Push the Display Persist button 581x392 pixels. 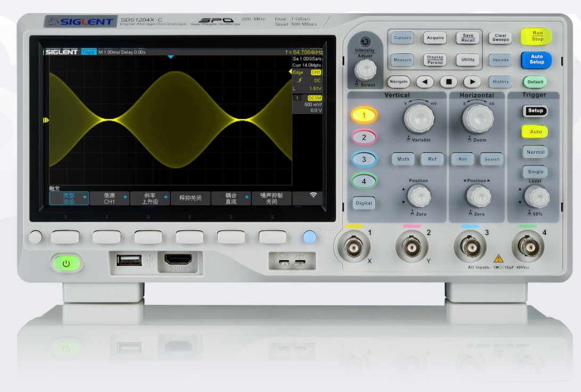(x=435, y=60)
